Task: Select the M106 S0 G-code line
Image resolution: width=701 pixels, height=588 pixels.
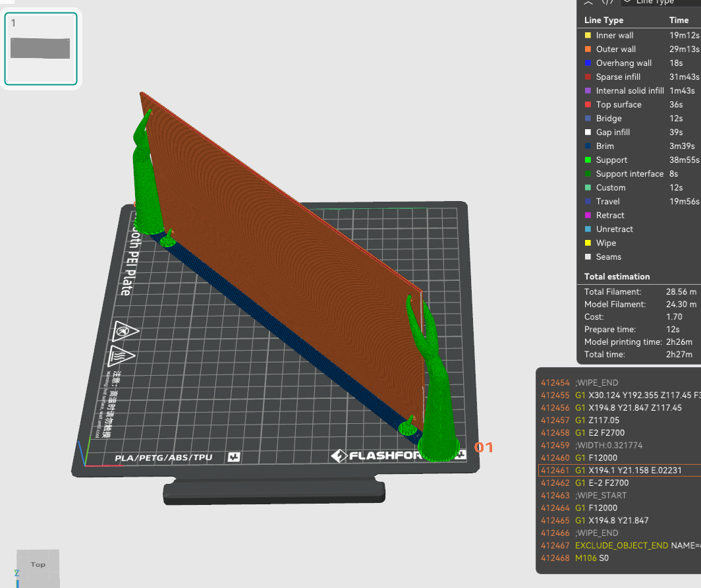Action: tap(619, 558)
